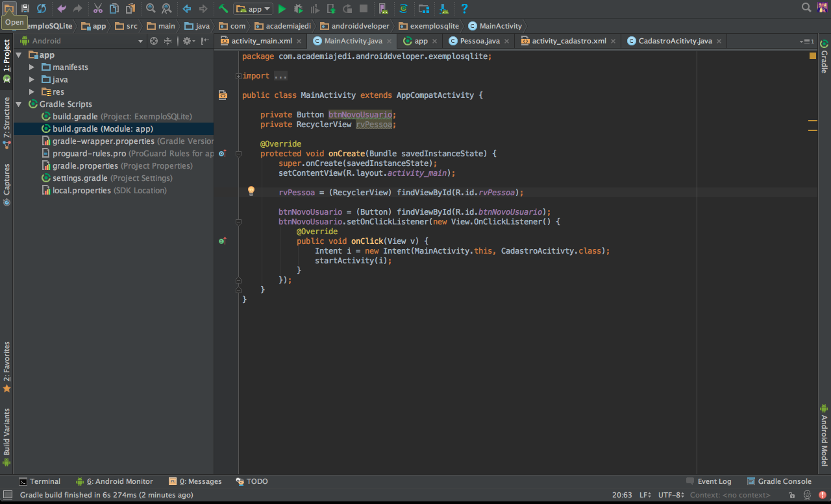Click the Cut scissors icon

[x=98, y=8]
